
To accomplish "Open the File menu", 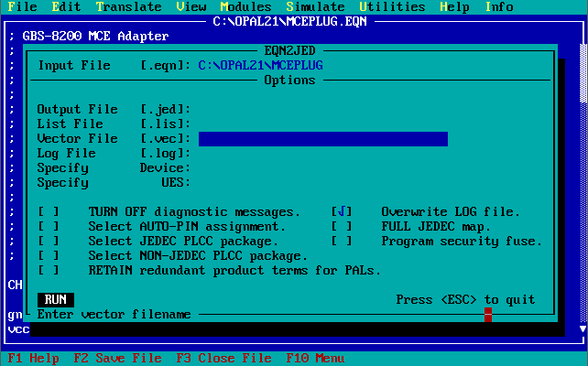I will coord(22,6).
